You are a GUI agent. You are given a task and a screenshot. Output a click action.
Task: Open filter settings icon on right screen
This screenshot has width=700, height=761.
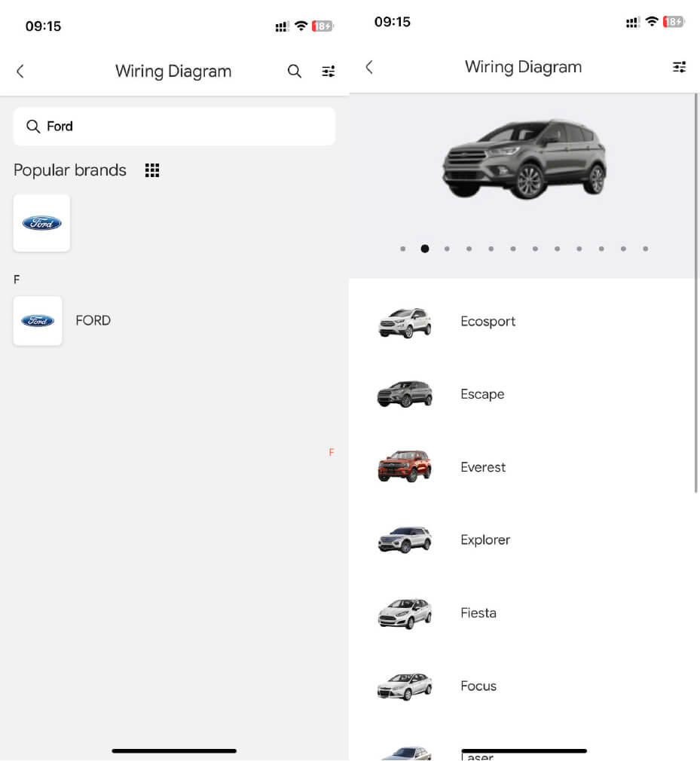click(x=679, y=67)
